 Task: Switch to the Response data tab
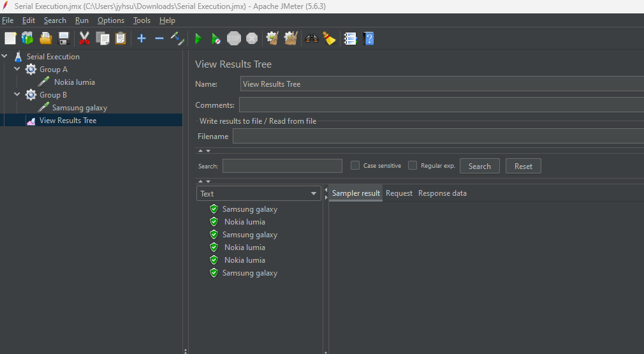[x=443, y=193]
